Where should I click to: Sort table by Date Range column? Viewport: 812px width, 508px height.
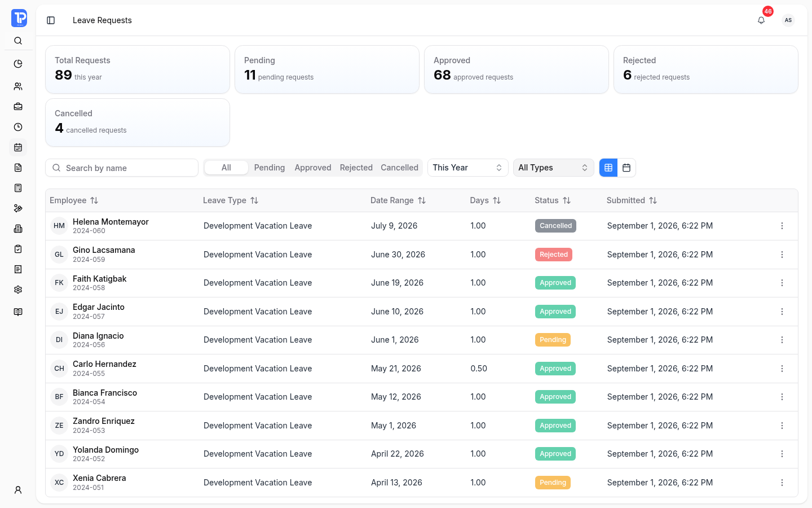[398, 200]
